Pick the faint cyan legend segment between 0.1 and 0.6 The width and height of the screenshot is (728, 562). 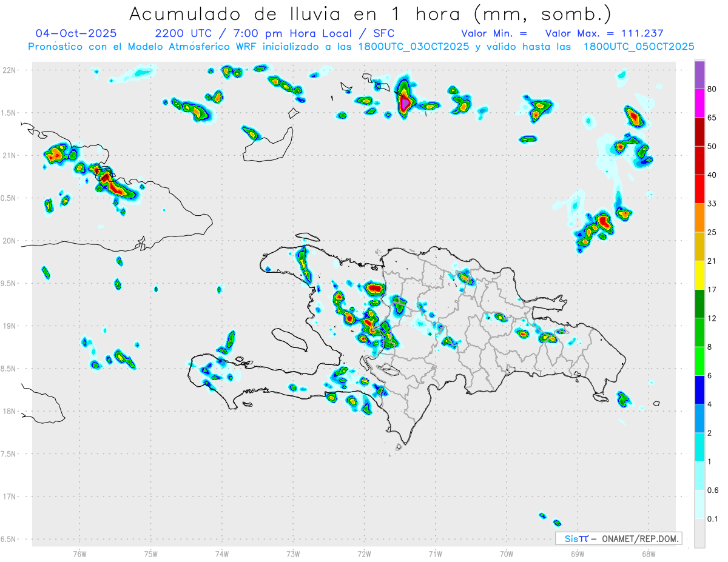699,504
